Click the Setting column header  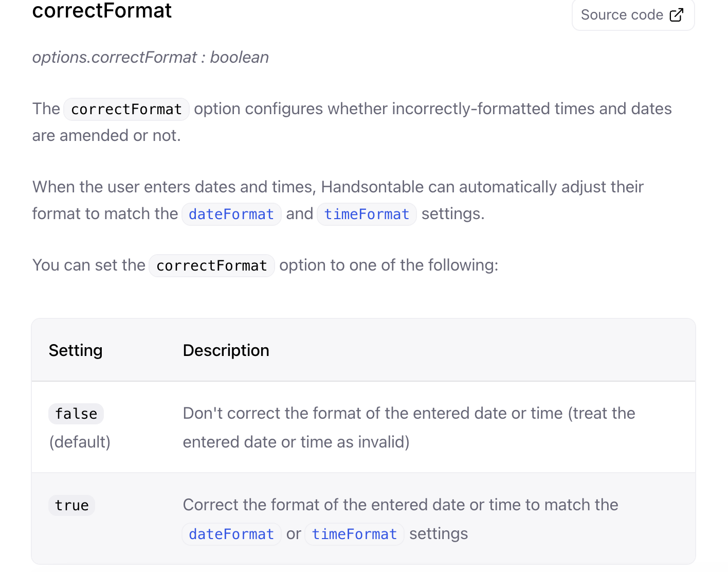coord(76,350)
